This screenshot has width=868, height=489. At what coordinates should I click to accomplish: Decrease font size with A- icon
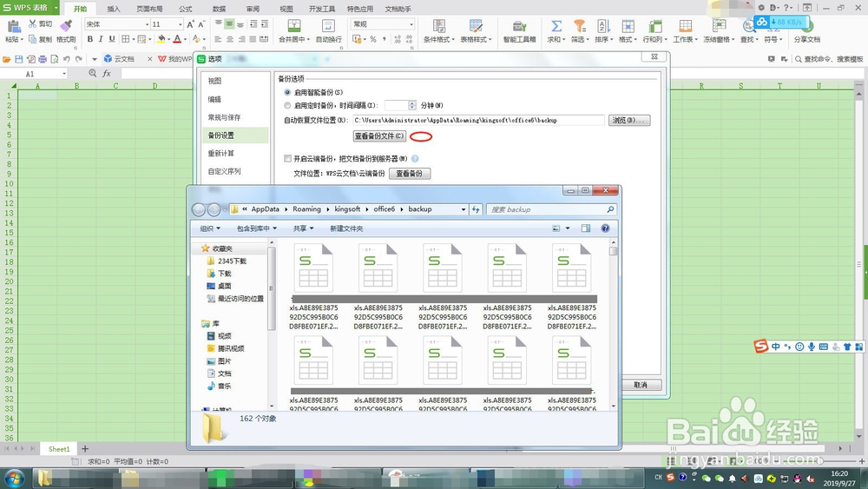201,24
